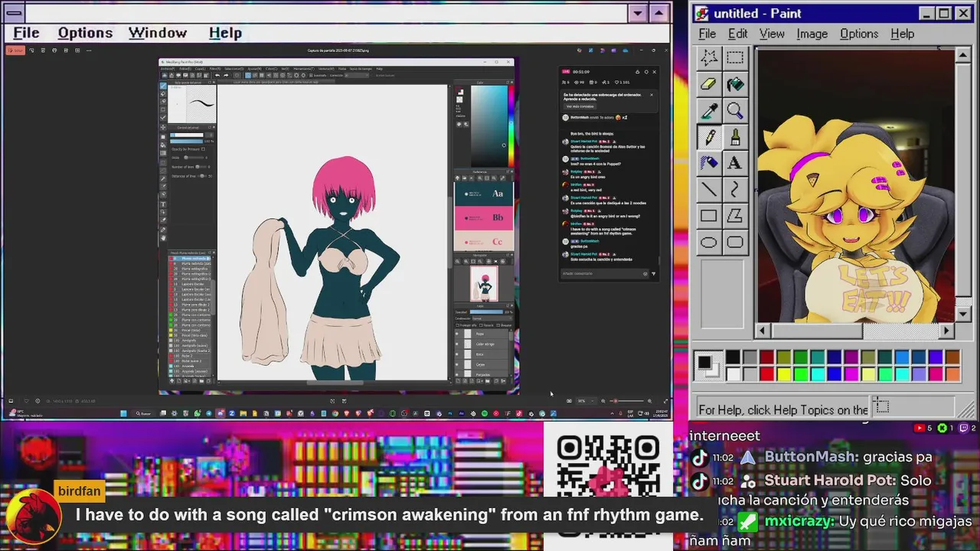
Task: Click the undo arrow in MediBang toolbar
Action: (217, 75)
